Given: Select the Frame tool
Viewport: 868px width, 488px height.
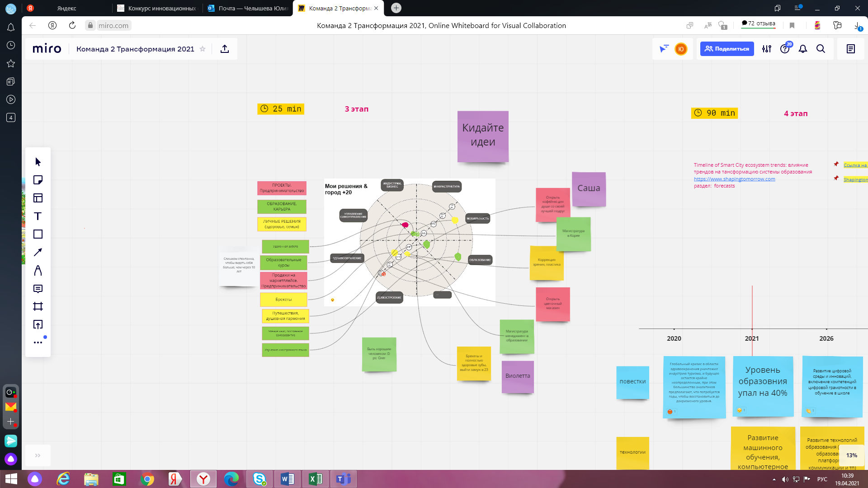Looking at the screenshot, I should 38,306.
